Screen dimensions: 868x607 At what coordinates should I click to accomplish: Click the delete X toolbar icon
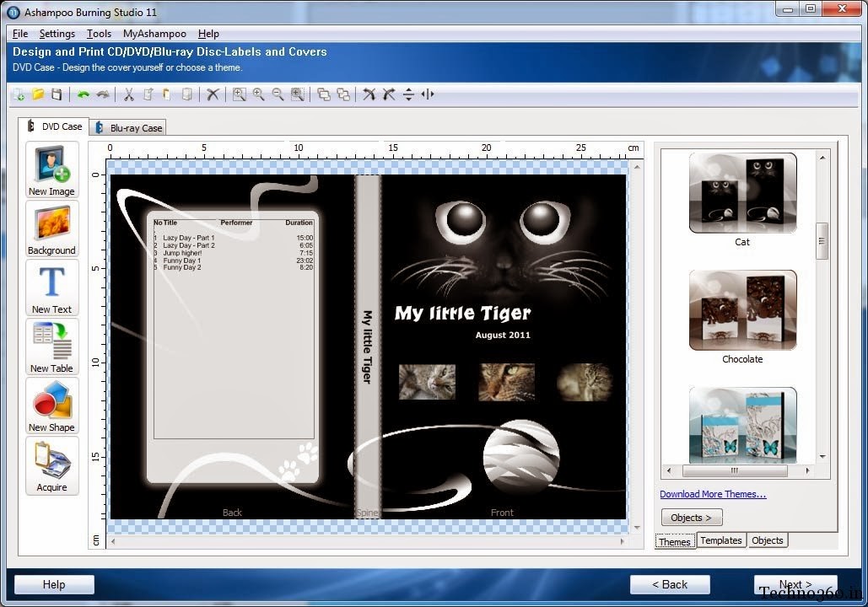click(213, 94)
